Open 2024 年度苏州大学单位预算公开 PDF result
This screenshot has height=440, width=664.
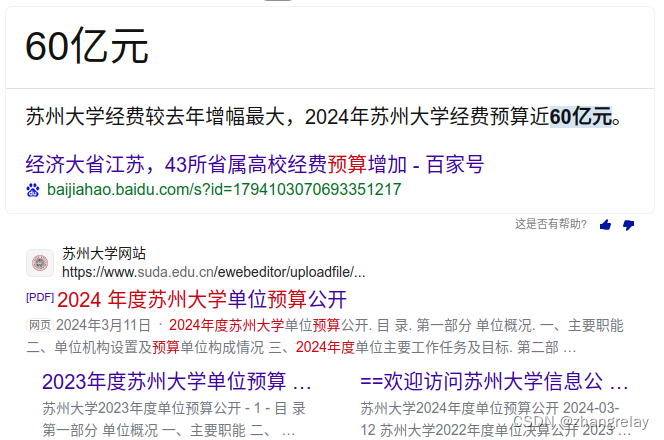coord(202,299)
